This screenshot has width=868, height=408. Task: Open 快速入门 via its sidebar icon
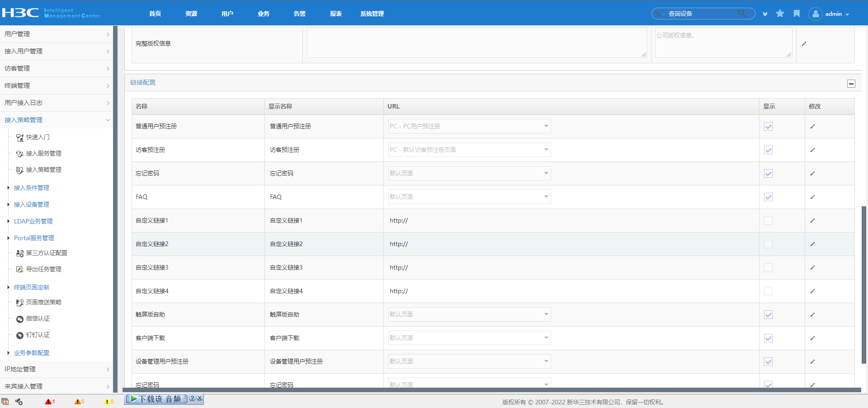[20, 138]
